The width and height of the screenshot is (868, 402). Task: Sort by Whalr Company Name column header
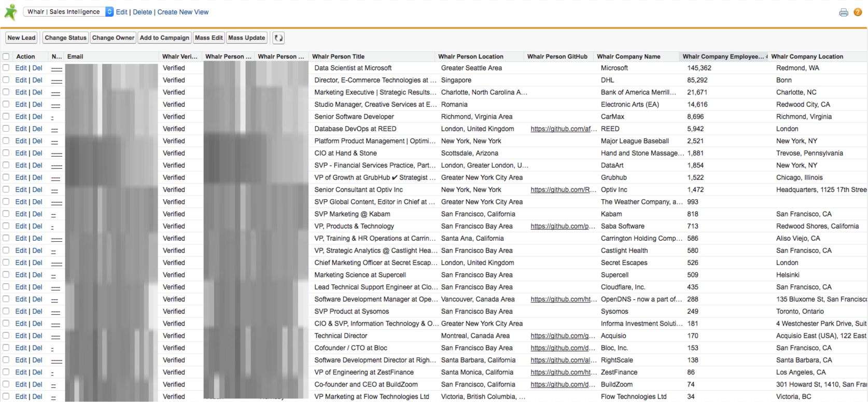[628, 57]
